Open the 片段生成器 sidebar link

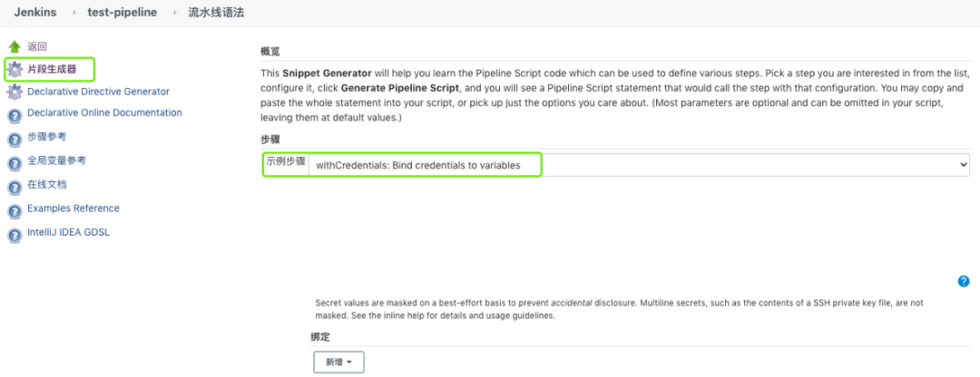coord(52,69)
